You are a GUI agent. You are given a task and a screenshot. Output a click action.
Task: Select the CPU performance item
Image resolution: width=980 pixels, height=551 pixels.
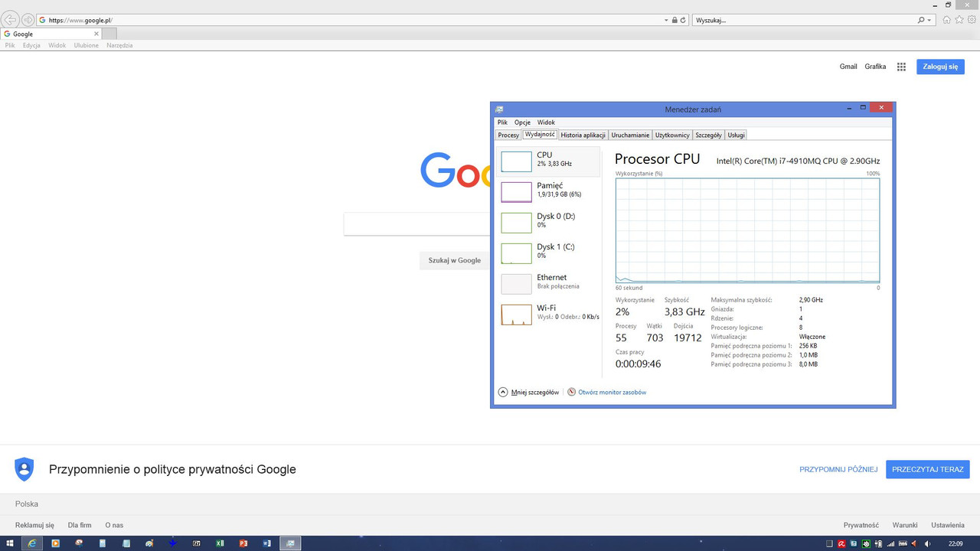(x=548, y=161)
